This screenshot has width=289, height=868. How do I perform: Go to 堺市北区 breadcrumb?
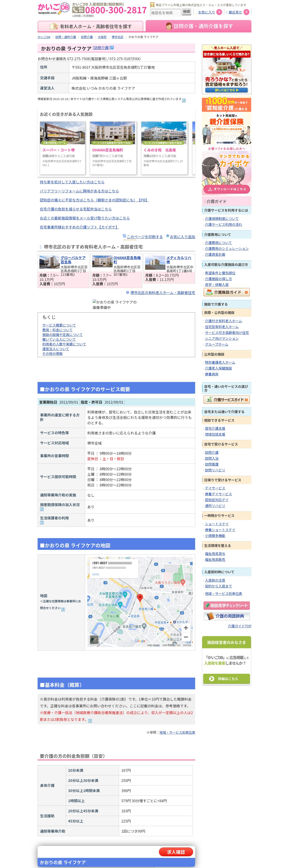117,37
